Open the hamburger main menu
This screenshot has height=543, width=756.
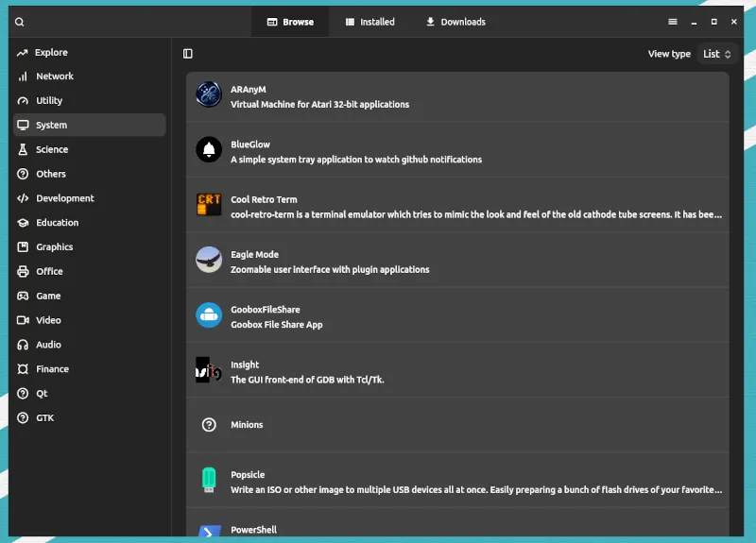point(672,22)
